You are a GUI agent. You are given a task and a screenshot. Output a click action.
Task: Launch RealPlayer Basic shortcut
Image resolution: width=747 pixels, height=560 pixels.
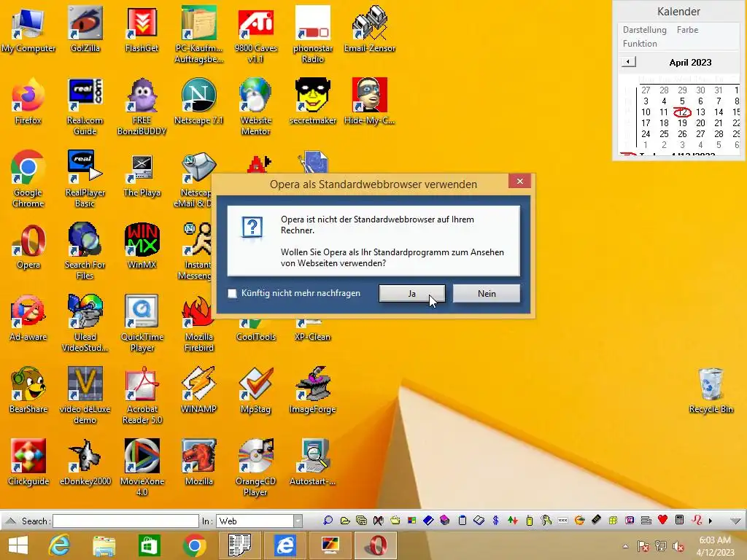coord(85,179)
